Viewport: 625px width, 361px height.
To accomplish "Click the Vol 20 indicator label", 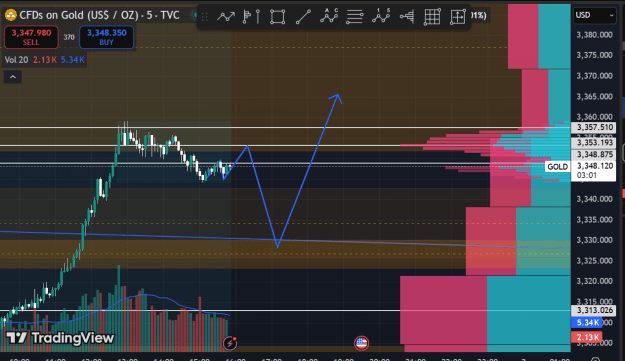I will click(16, 60).
